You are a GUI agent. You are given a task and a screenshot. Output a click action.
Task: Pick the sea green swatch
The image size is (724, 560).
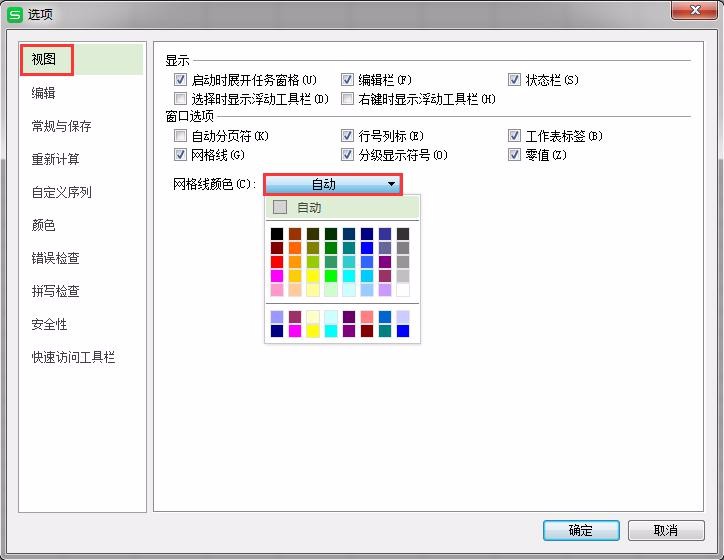point(331,262)
